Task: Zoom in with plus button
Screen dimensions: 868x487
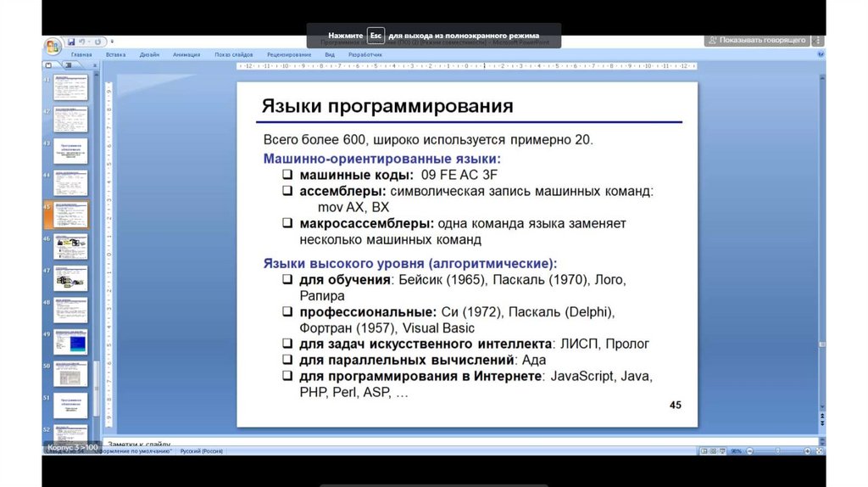Action: click(x=808, y=451)
